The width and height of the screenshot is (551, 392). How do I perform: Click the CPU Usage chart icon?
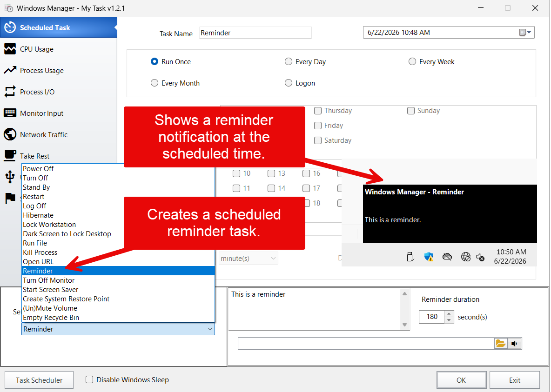pyautogui.click(x=10, y=49)
